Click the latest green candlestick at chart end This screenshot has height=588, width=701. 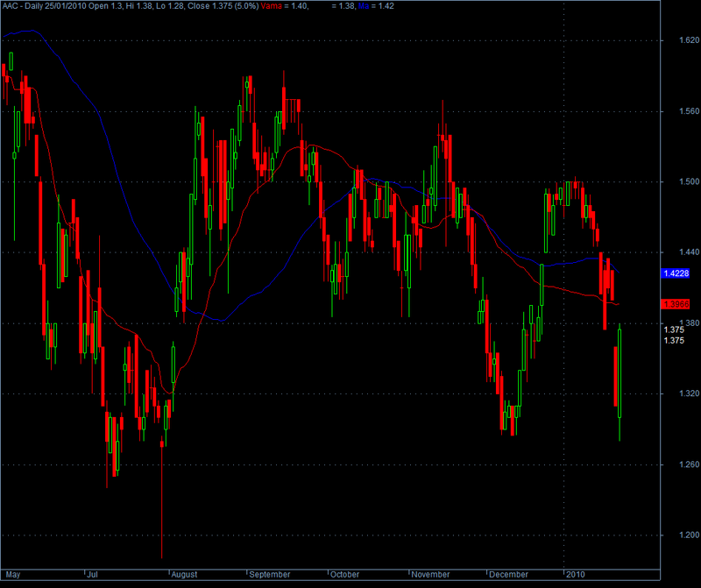coord(620,373)
